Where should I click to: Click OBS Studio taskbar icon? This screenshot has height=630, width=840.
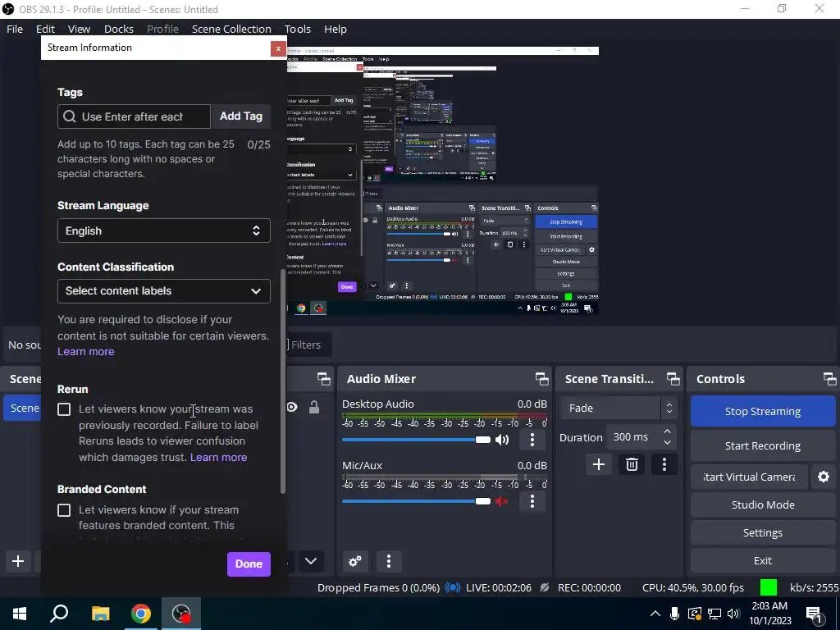coord(181,614)
